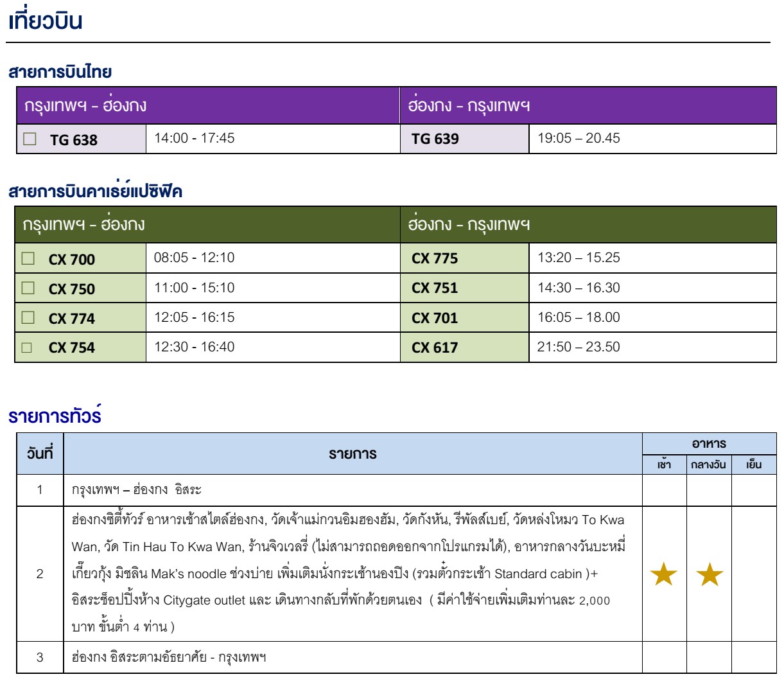Screen dimensions: 784x679
Task: Select the time 16:05 – 18.00
Action: pos(579,317)
